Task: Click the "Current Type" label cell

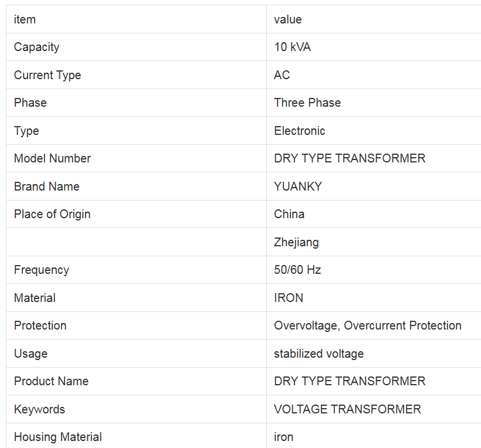Action: [48, 75]
